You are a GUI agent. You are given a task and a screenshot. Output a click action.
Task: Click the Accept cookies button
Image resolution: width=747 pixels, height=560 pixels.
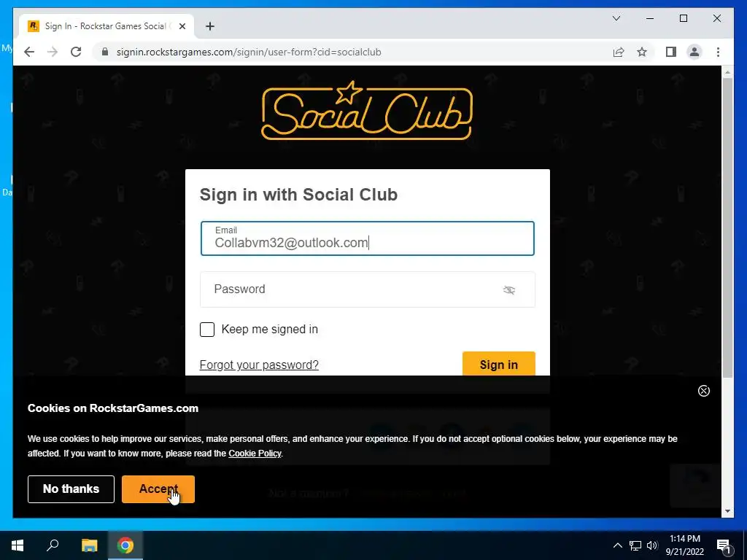[x=158, y=489]
